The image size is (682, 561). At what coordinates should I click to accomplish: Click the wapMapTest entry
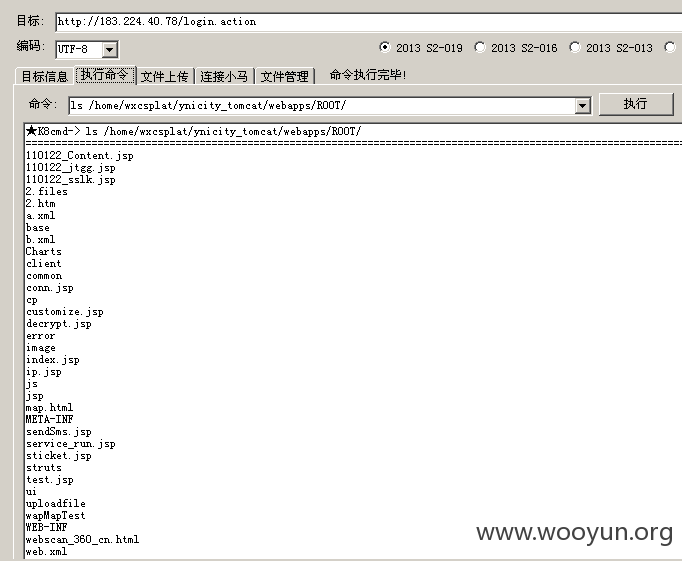pos(56,516)
